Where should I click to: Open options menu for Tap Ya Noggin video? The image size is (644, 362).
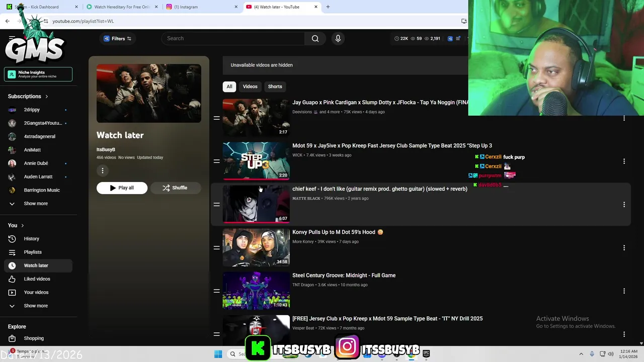624,118
